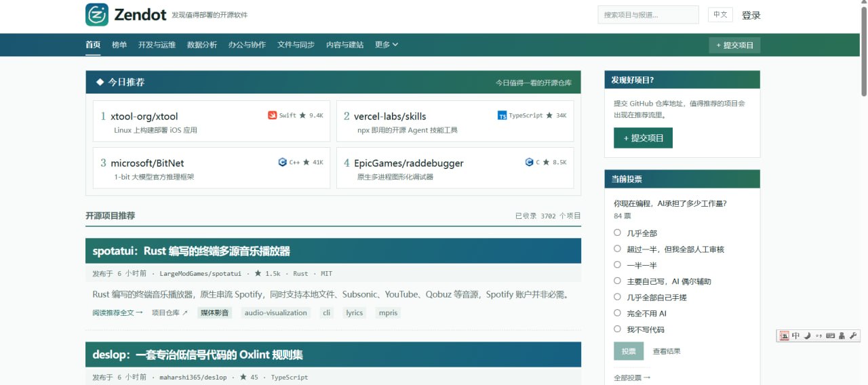The width and height of the screenshot is (868, 385).
Task: Toggle the 中 Chinese mode icon in IME toolbar
Action: click(x=795, y=336)
